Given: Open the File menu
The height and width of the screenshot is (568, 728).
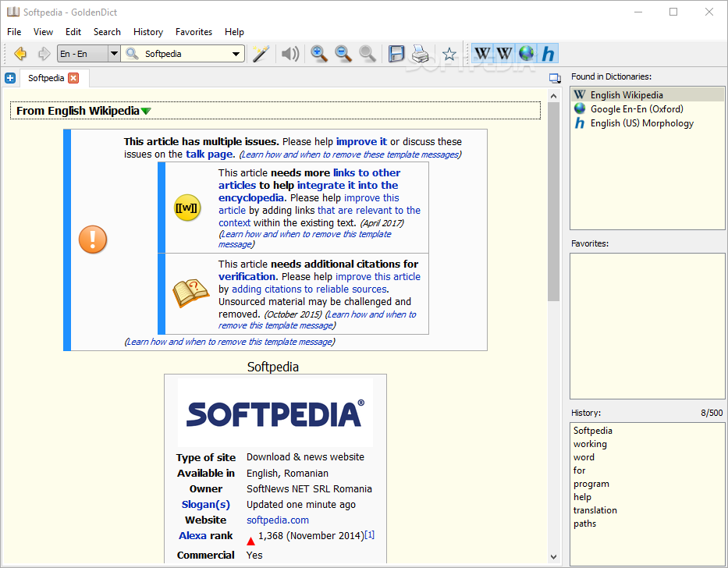Looking at the screenshot, I should point(14,31).
